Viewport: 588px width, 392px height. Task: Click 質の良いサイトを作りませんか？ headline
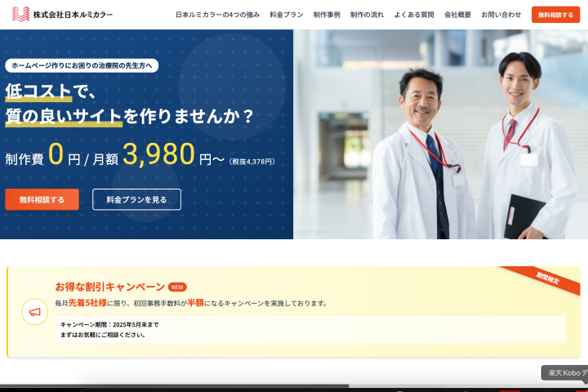129,117
